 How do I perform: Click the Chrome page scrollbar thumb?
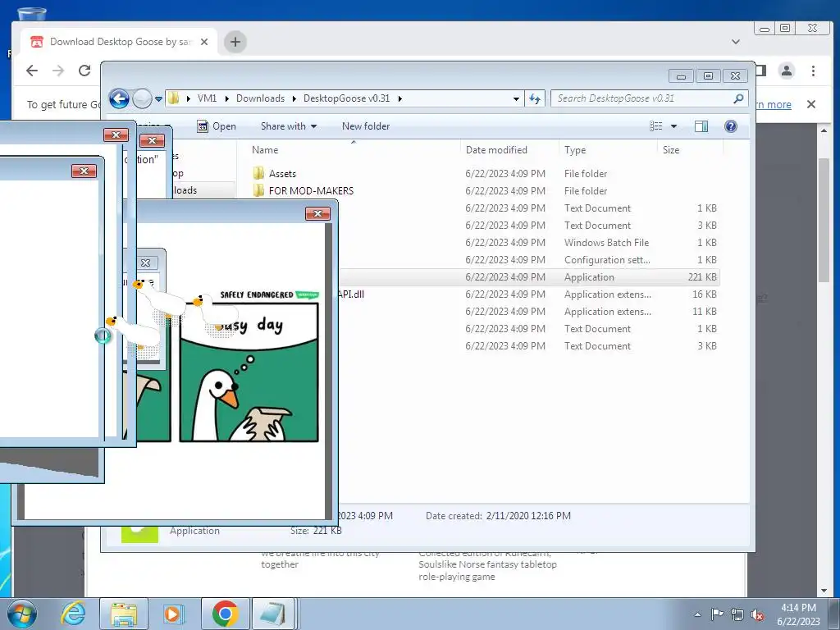pyautogui.click(x=824, y=220)
